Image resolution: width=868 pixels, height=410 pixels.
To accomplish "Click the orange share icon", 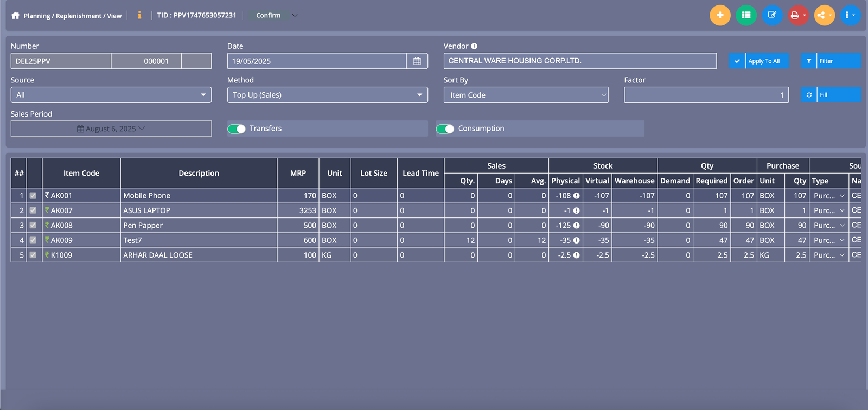I will click(821, 15).
